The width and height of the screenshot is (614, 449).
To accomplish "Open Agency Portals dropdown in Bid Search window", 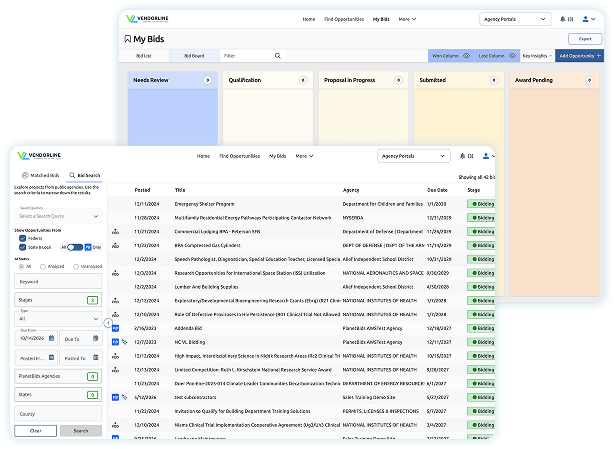I will point(414,156).
